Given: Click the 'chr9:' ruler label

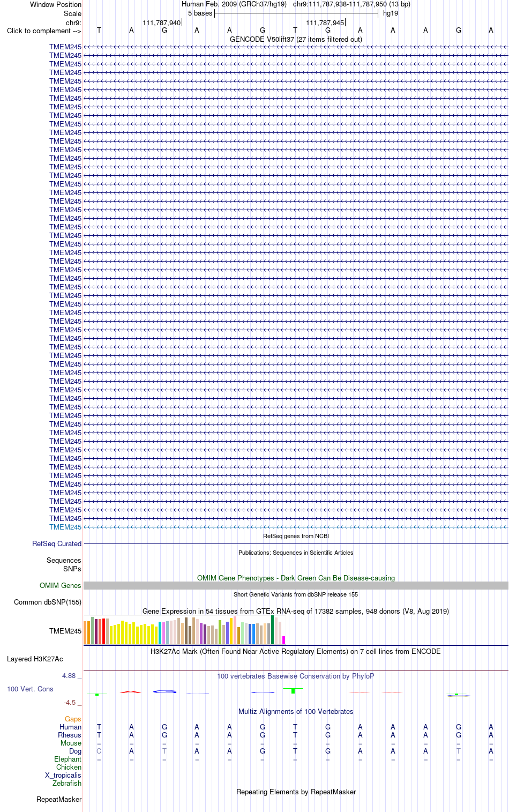Looking at the screenshot, I should point(73,23).
